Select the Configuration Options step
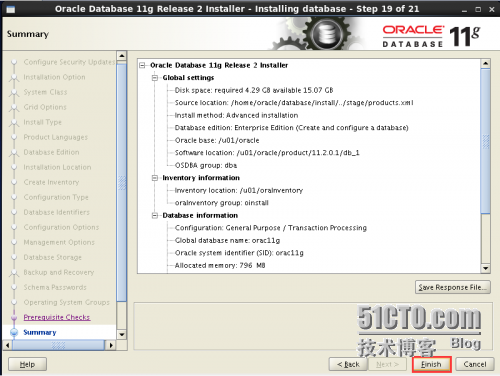The image size is (500, 376). [x=61, y=227]
